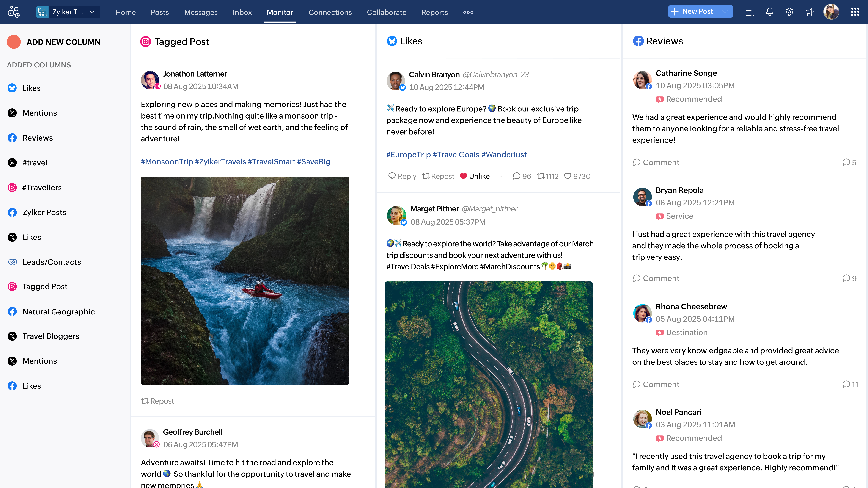This screenshot has width=868, height=488.
Task: Expand the Zylker Travels brand dropdown
Action: 92,12
